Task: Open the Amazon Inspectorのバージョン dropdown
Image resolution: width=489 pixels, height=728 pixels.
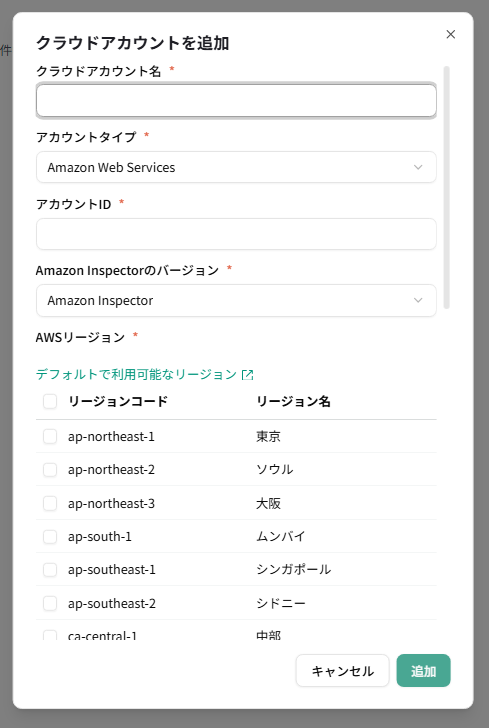Action: [x=236, y=300]
